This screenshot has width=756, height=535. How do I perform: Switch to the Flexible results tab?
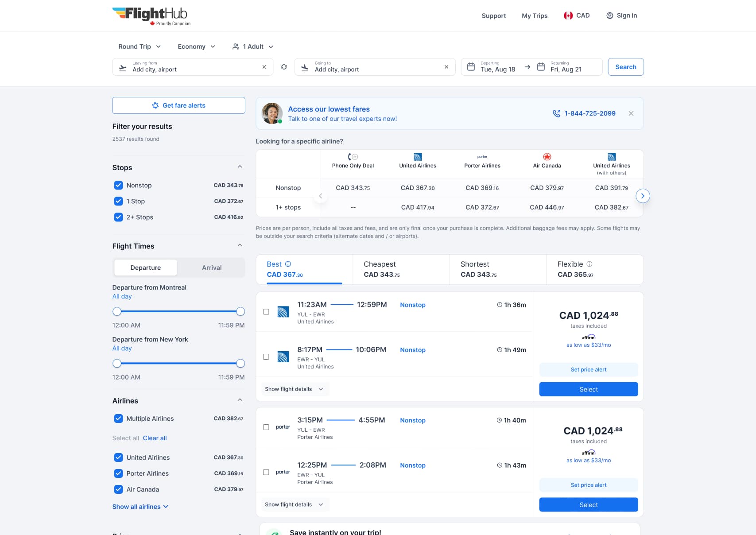pos(595,269)
